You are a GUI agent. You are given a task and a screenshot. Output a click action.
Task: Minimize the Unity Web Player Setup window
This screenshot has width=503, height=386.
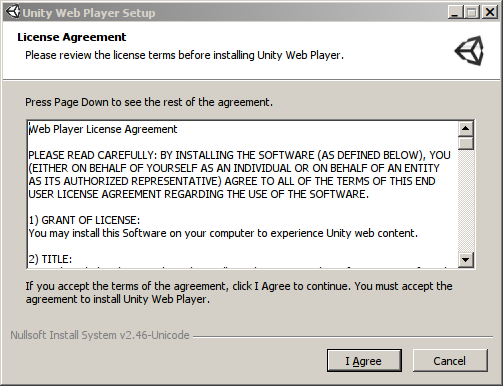click(x=455, y=12)
